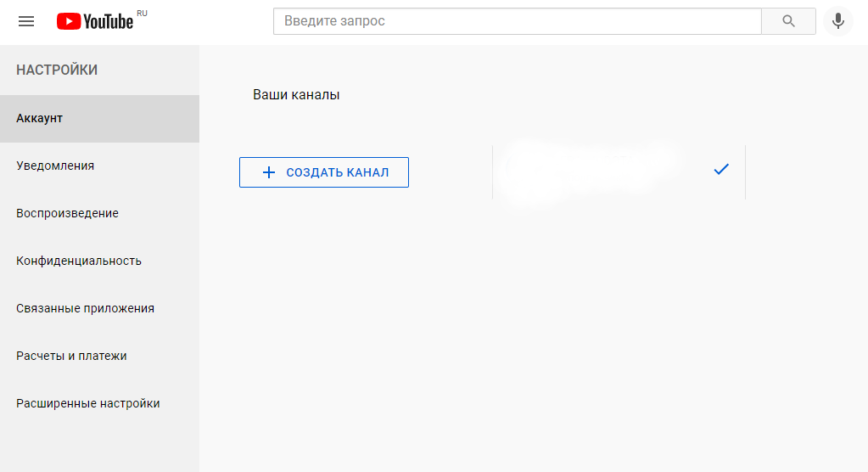Select the 'Аккаунт' settings tab

coord(99,119)
